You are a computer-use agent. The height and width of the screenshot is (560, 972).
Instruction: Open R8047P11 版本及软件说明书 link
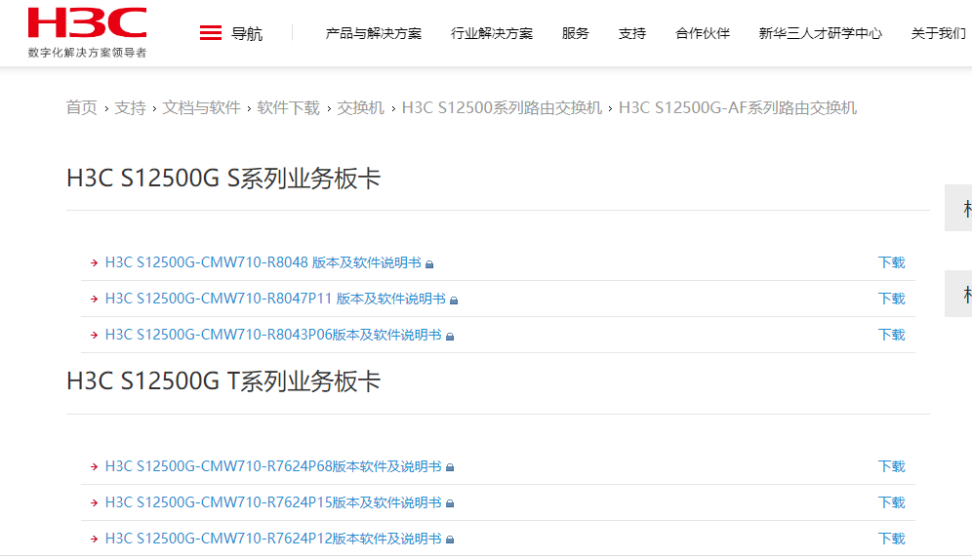coord(275,299)
